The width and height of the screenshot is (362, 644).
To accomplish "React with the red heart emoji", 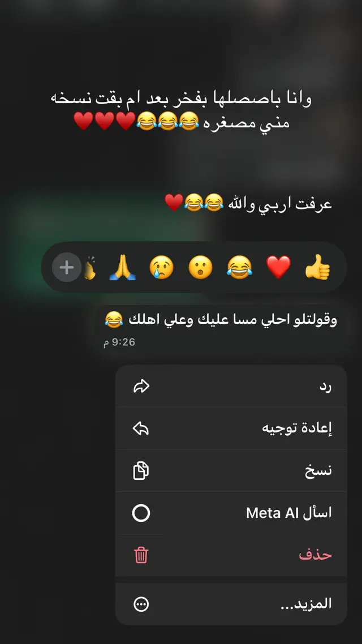I will click(x=278, y=267).
